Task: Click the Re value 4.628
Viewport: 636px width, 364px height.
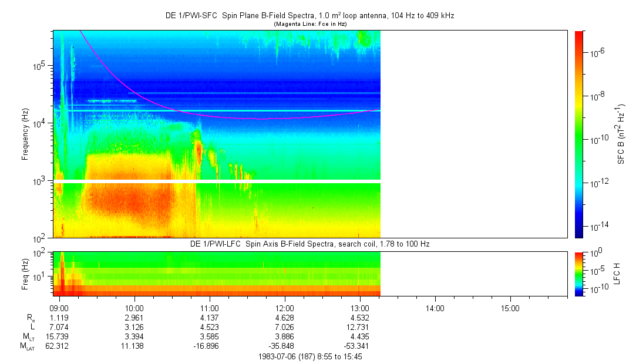Action: click(285, 318)
